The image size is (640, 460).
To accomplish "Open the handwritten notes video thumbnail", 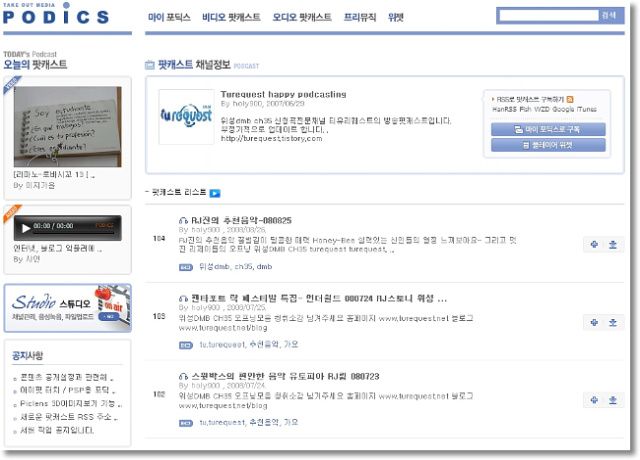I will point(67,127).
